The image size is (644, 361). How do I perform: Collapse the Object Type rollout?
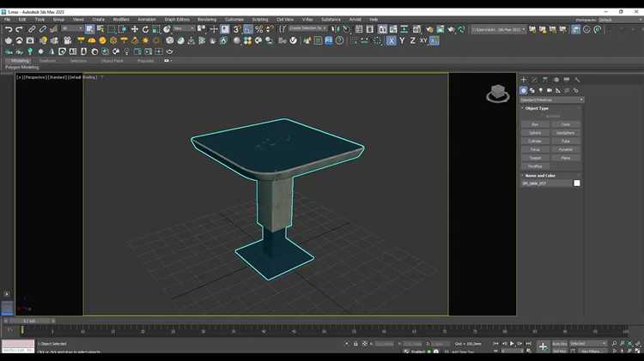[x=537, y=108]
